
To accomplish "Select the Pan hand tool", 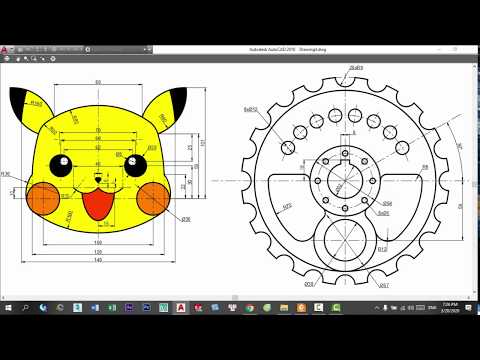I will [x=18, y=59].
